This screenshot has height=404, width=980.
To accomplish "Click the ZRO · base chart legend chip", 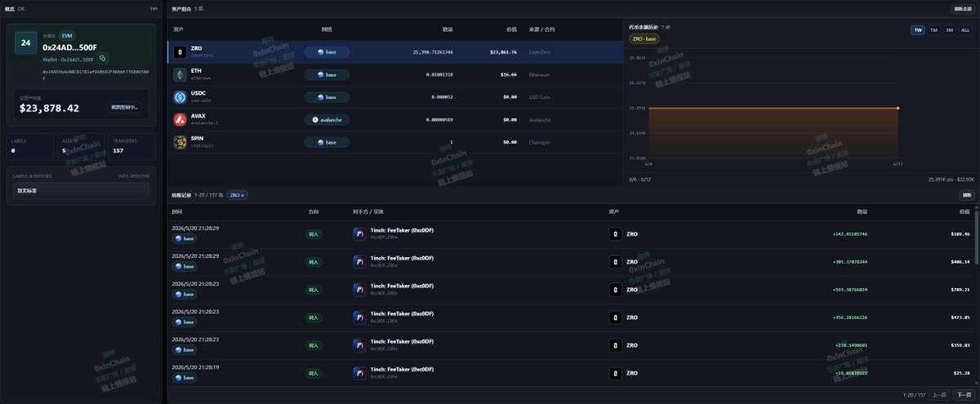I will 644,39.
